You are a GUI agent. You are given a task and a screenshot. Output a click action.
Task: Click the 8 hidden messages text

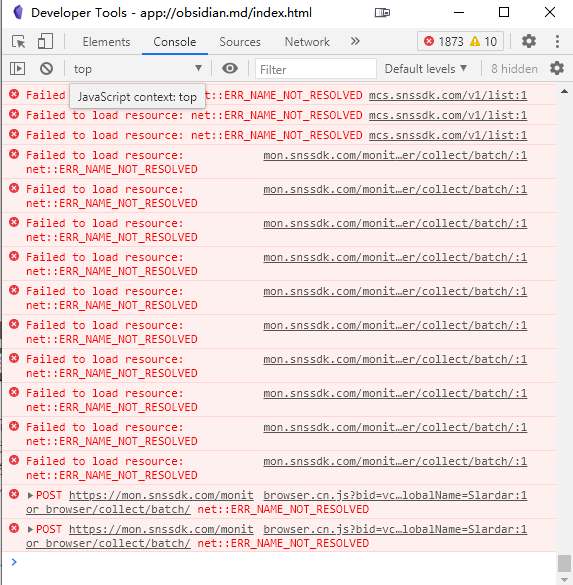pos(514,69)
